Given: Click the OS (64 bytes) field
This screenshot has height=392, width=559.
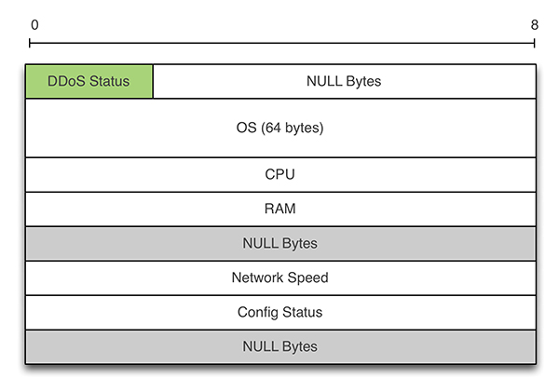Looking at the screenshot, I should coord(280,128).
